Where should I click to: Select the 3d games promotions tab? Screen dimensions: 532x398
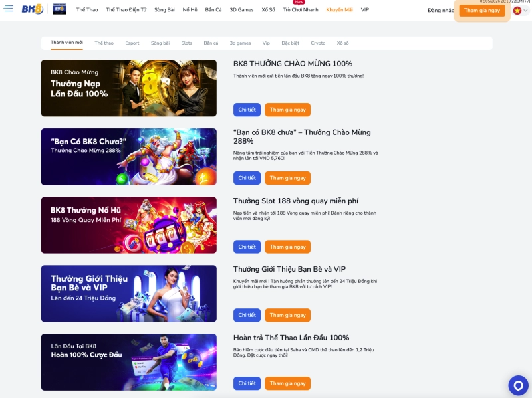[x=240, y=43]
